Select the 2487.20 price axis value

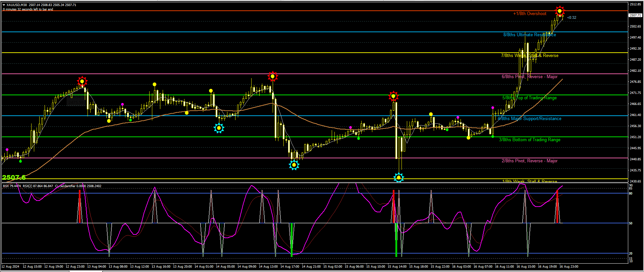(635, 60)
